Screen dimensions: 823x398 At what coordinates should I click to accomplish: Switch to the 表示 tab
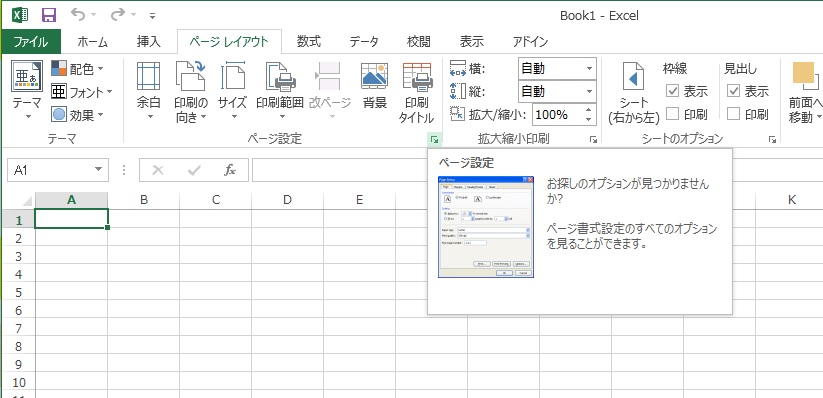coord(471,42)
